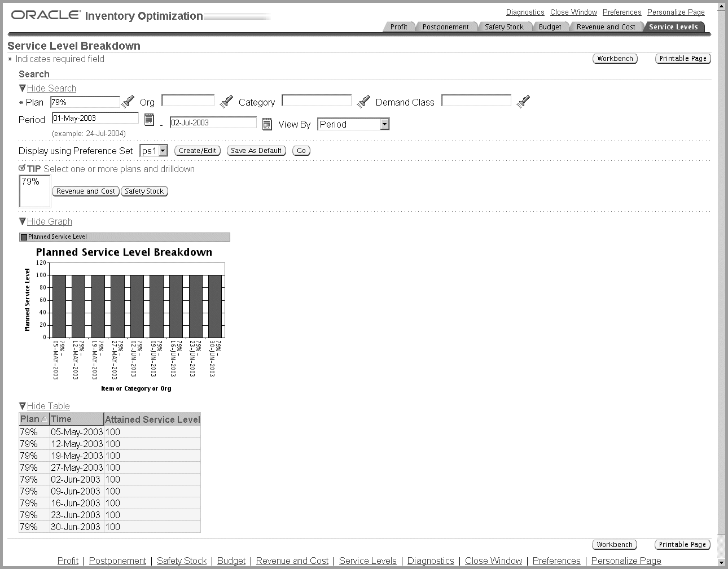The image size is (728, 569).
Task: Click the bottom Workbench button
Action: click(615, 545)
